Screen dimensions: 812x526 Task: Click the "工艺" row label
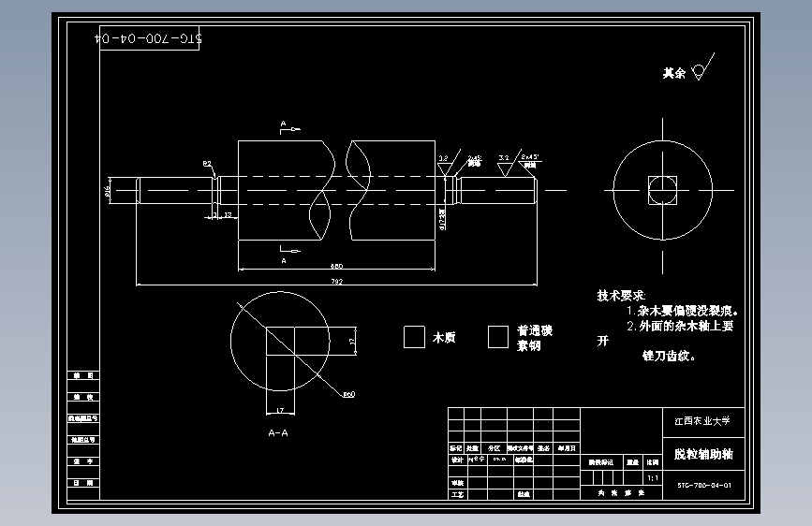pos(457,494)
